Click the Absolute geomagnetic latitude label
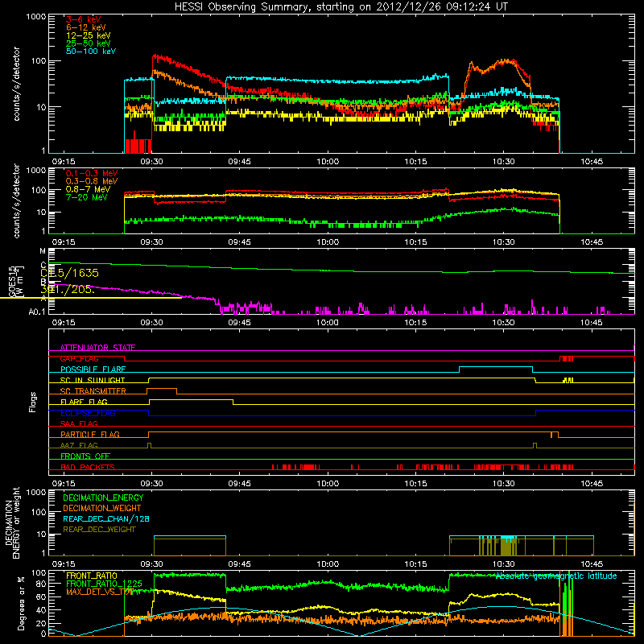This screenshot has width=644, height=644. (556, 576)
